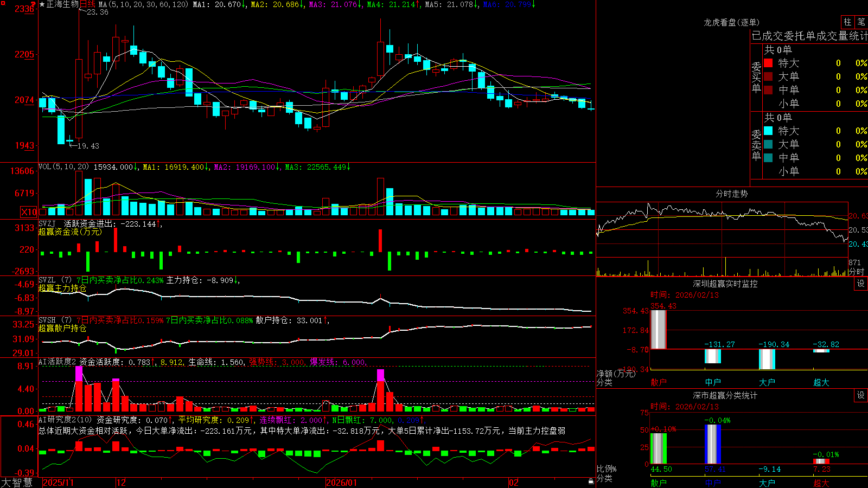This screenshot has width=868, height=488.
Task: Click the 12 month marker on timeline
Action: pos(122,483)
